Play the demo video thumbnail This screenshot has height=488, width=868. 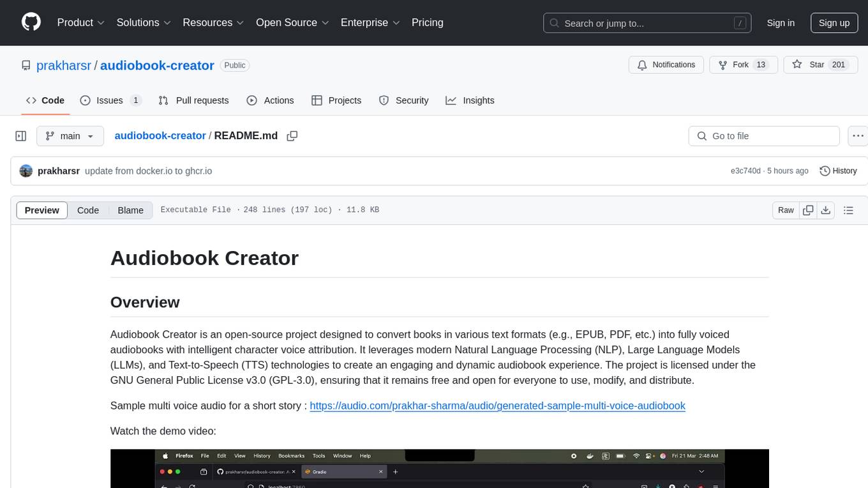pyautogui.click(x=440, y=468)
